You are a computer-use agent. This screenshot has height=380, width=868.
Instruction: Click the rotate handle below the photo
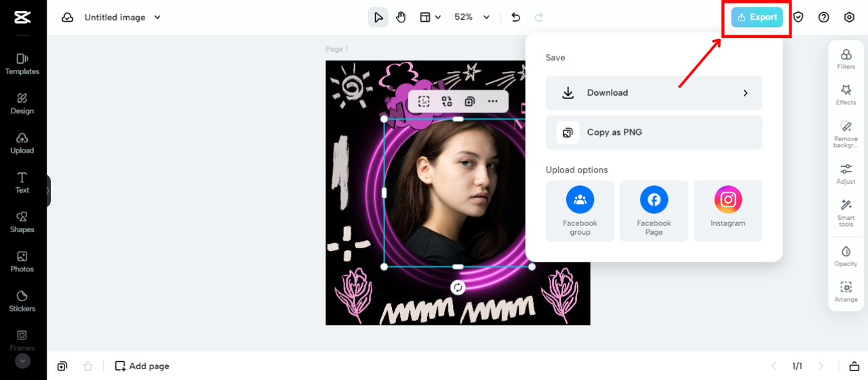(x=458, y=288)
